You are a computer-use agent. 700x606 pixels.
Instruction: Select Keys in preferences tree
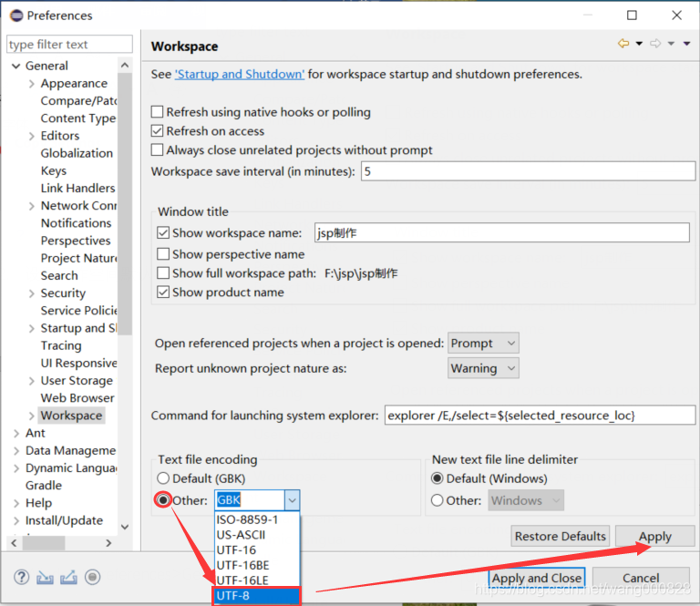(x=54, y=170)
